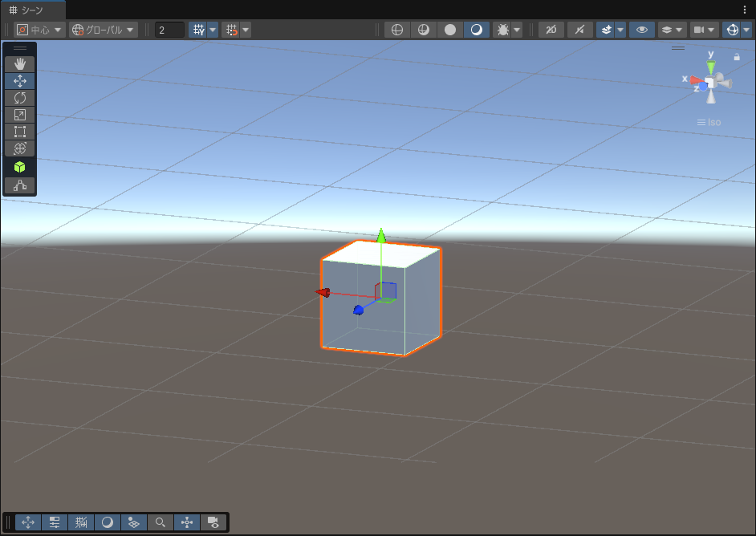Screen dimensions: 756x536
Task: Toggle the Draw Modes overlay in the bottom bar
Action: click(108, 522)
